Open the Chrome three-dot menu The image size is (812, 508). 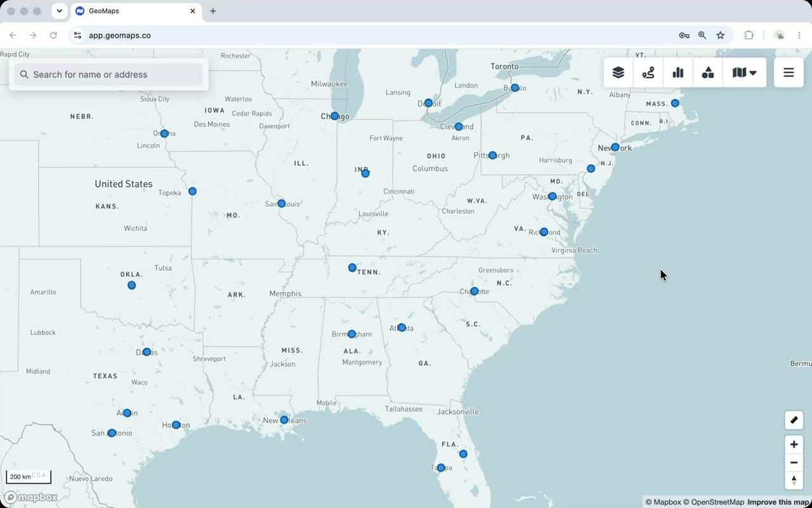point(799,36)
